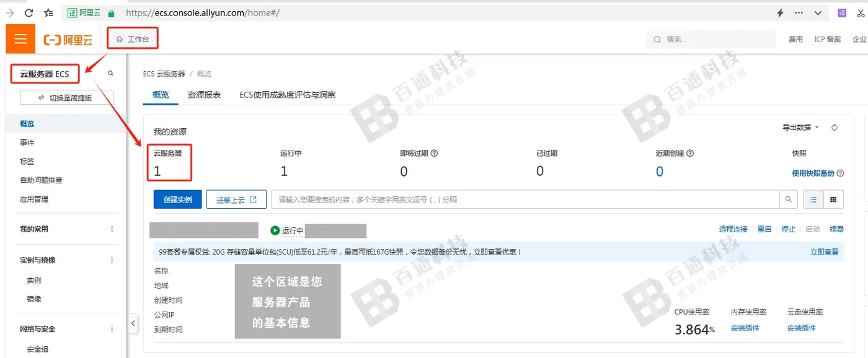Open 网络与安全 options dots
The width and height of the screenshot is (868, 358).
(112, 329)
